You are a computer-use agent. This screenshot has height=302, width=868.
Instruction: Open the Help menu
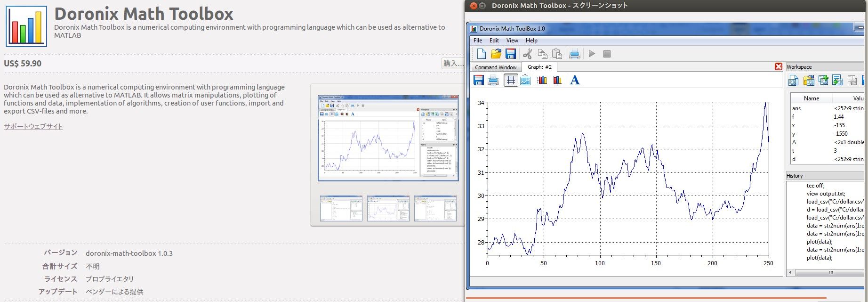[531, 41]
